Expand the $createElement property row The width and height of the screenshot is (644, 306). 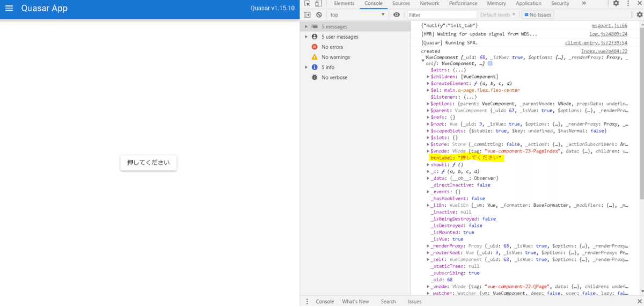(428, 83)
